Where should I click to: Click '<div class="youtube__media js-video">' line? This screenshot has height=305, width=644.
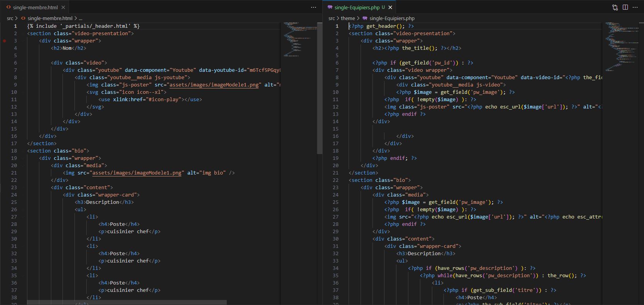tap(451, 85)
